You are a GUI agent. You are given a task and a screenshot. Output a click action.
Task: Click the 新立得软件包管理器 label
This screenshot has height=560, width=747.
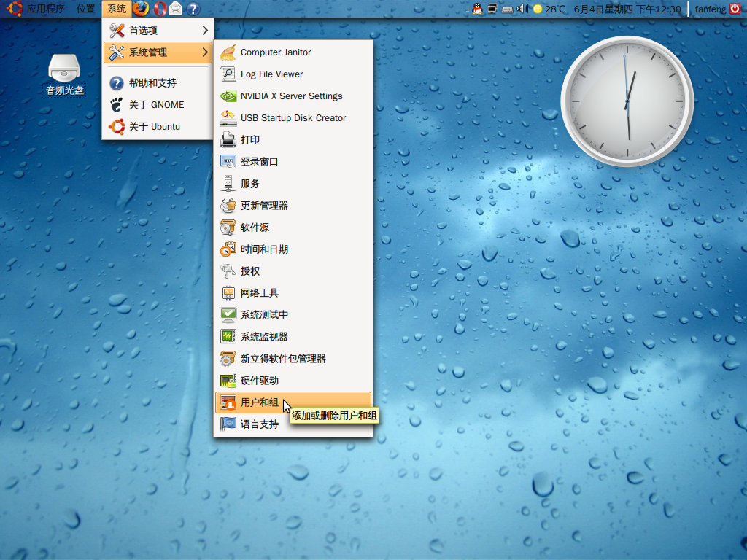tap(284, 359)
